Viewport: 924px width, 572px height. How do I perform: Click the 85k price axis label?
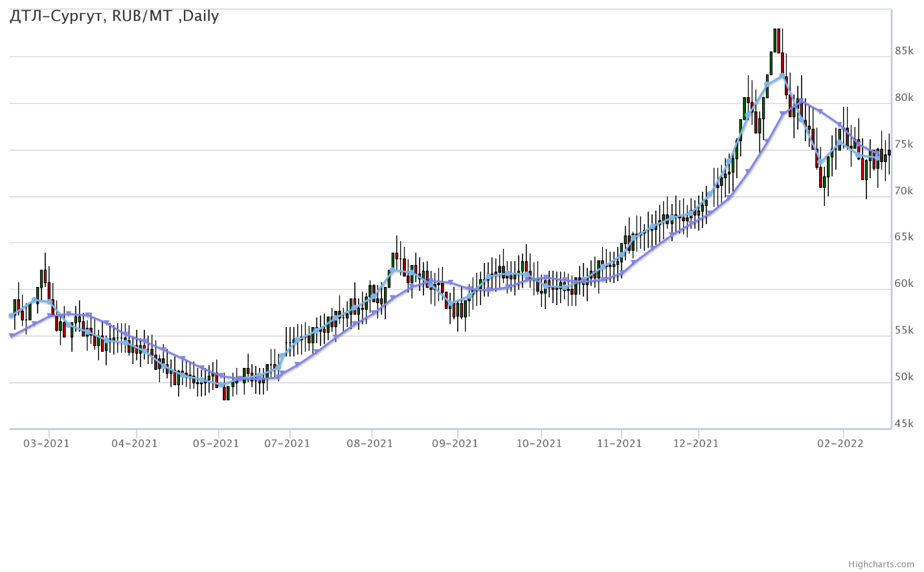pyautogui.click(x=904, y=51)
